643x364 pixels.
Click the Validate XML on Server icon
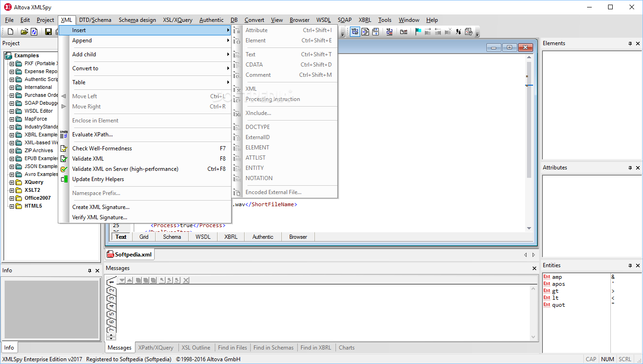click(64, 169)
